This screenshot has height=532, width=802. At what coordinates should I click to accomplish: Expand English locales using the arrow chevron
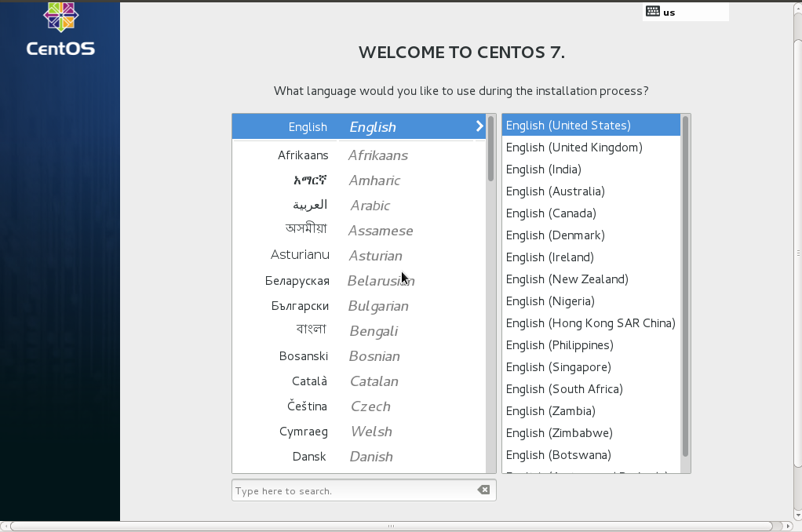coord(479,126)
